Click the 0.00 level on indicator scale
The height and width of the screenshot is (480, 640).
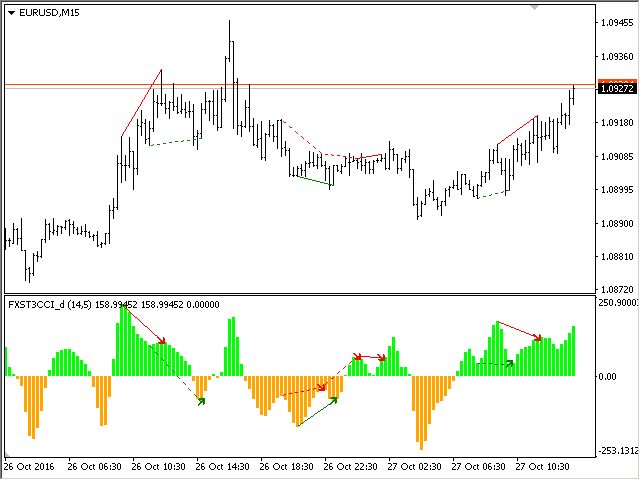point(606,376)
